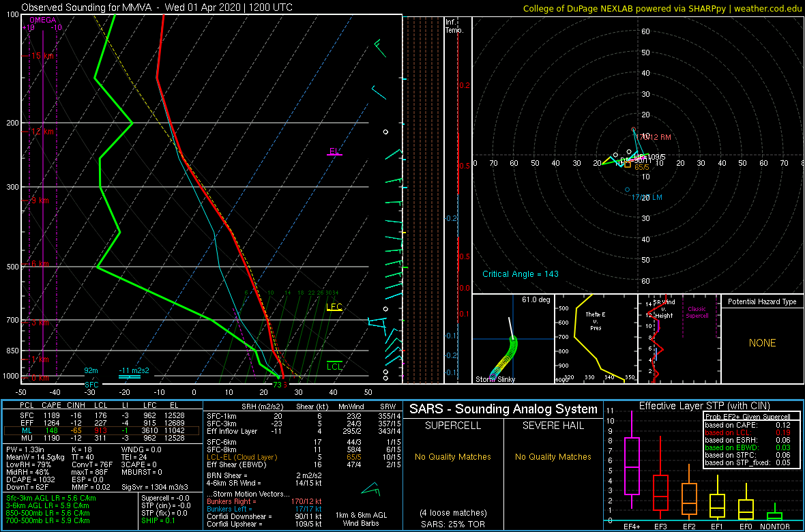
Task: Click the '6 km' height label
Action: [x=40, y=263]
